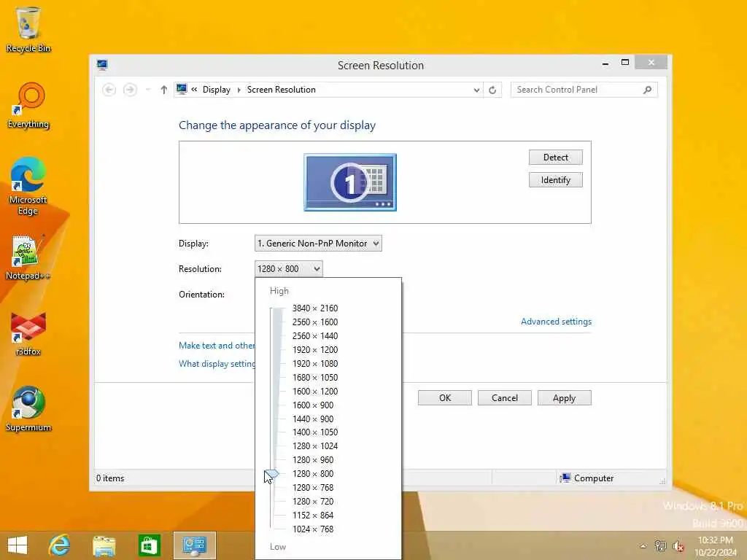Choose 2560 × 1600 resolution
The image size is (747, 560).
point(315,322)
